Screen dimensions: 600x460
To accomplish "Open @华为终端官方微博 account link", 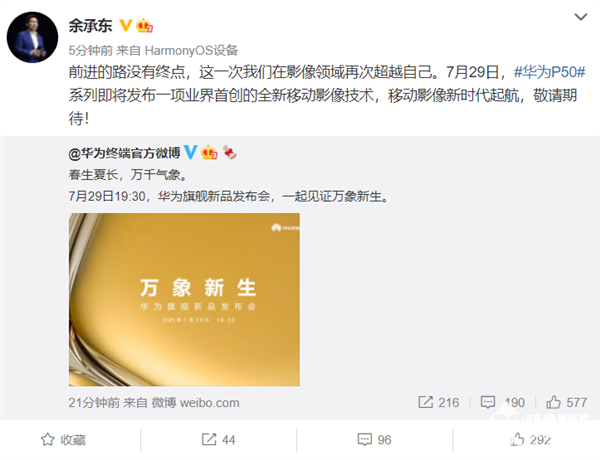I will coord(124,153).
